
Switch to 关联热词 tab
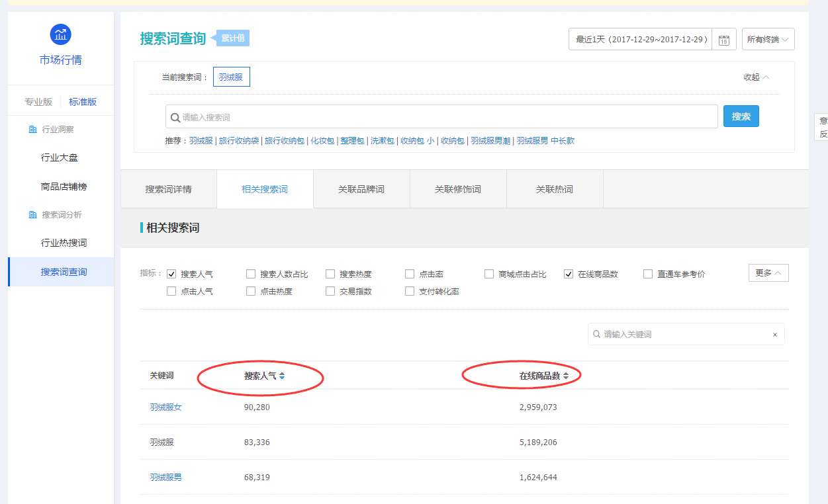(x=555, y=189)
